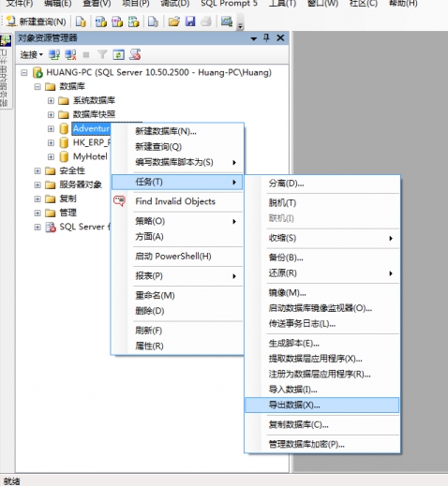
Task: Choose 新建数据库(N)... in context menu
Action: [x=177, y=131]
